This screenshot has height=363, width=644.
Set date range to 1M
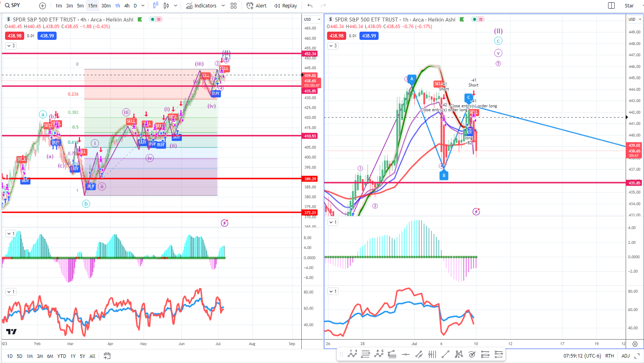pyautogui.click(x=30, y=356)
